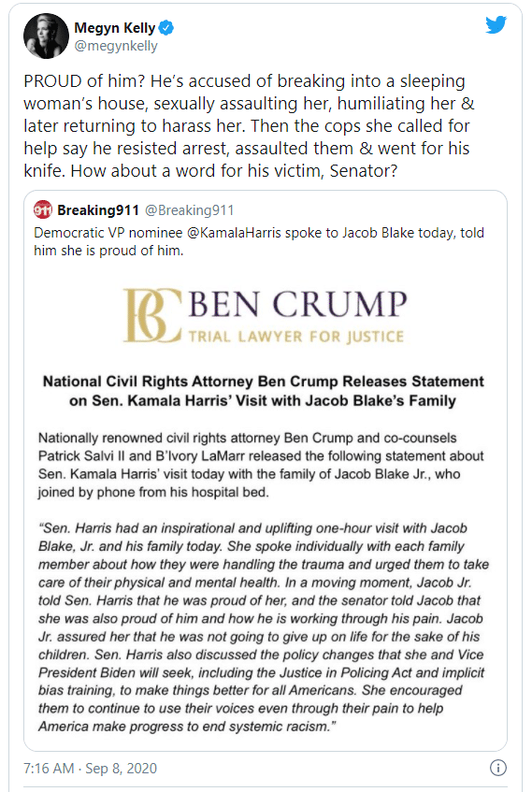This screenshot has height=792, width=532.
Task: Open the tweet info icon
Action: pos(498,768)
